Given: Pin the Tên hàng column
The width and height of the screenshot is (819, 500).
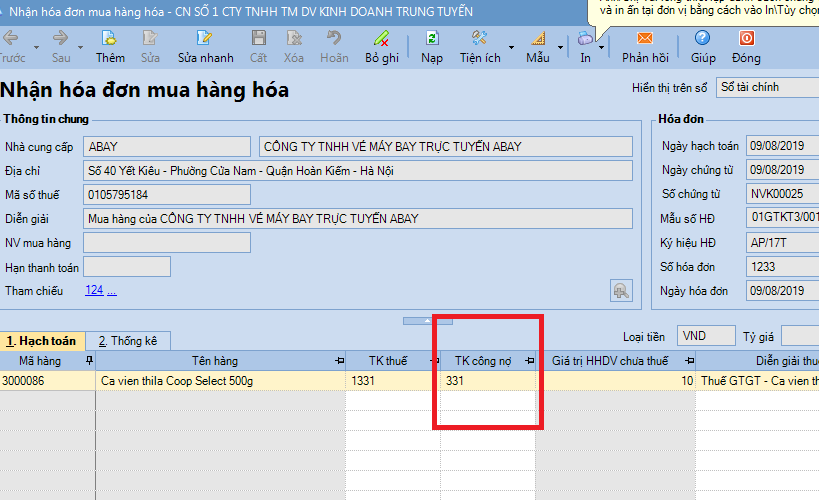Looking at the screenshot, I should pos(340,361).
